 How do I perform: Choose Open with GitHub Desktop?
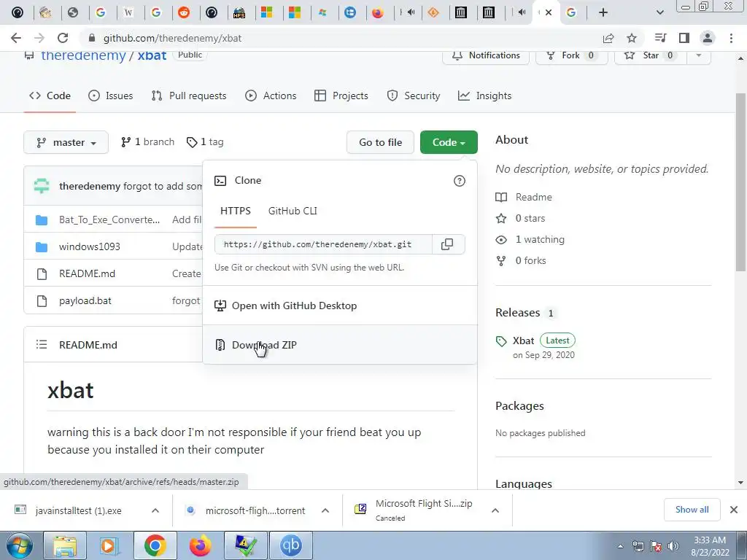340,306
